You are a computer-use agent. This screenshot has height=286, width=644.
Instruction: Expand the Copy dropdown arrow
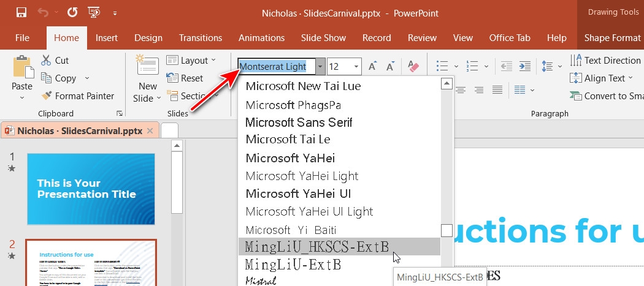(x=86, y=78)
